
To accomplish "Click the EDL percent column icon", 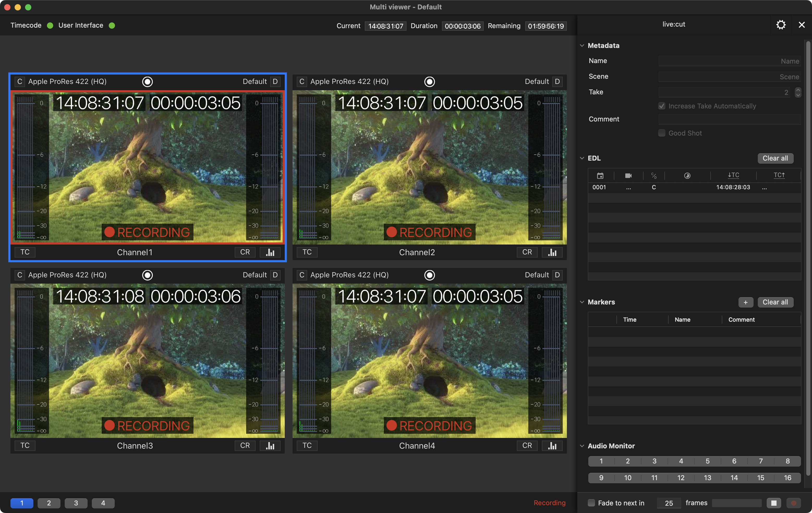I will coord(654,175).
